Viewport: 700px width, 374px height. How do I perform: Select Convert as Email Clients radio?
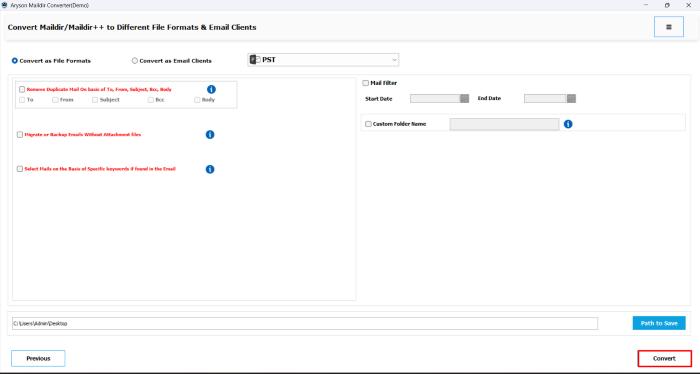click(134, 61)
